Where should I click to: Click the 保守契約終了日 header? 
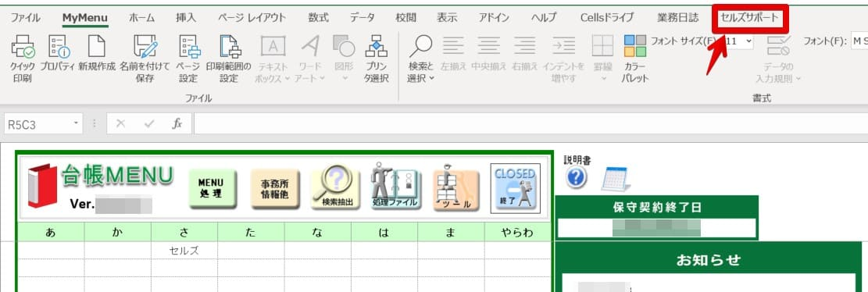click(x=657, y=208)
